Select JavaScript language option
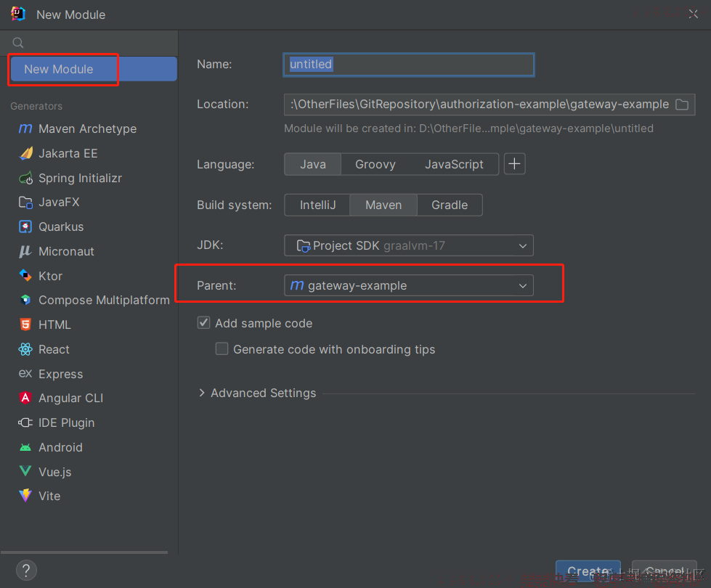Screen dimensions: 711x588 coord(454,164)
